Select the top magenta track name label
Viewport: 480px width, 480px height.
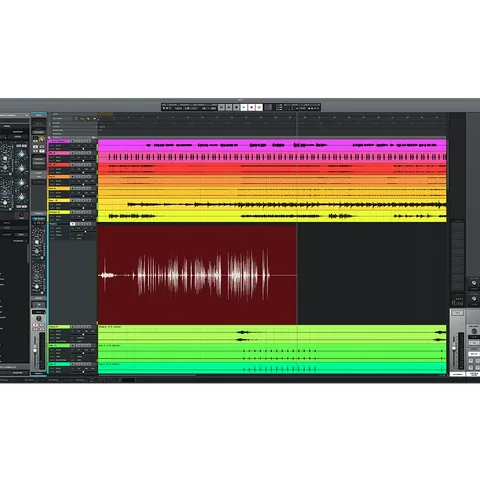point(59,141)
